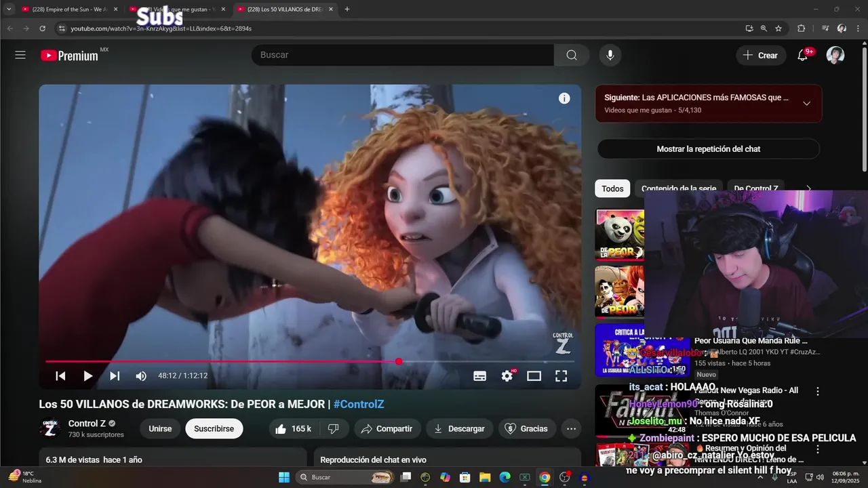Switch player to theater mode
This screenshot has width=868, height=488.
pos(534,375)
